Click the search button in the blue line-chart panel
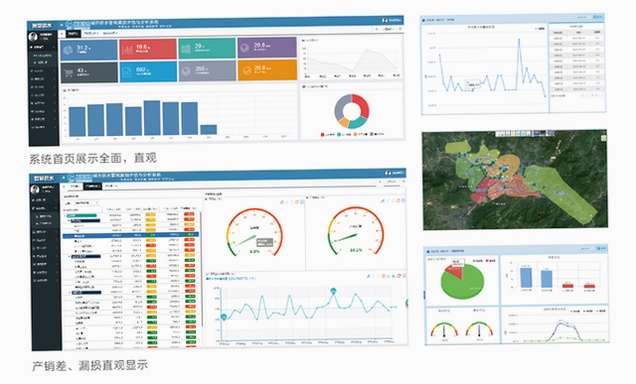The height and width of the screenshot is (384, 636). point(598,17)
